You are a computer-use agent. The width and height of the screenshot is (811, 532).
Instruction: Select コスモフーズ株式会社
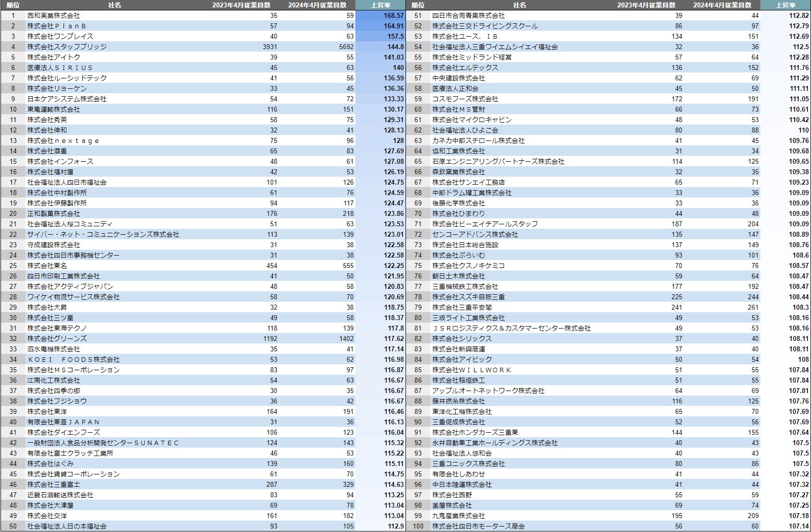tap(465, 99)
